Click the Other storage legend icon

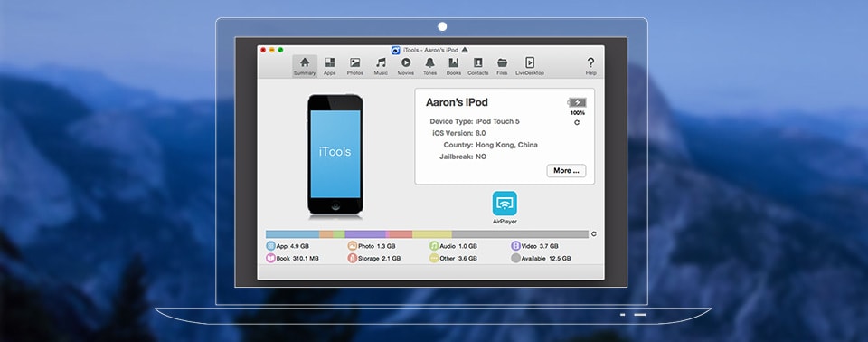434,258
